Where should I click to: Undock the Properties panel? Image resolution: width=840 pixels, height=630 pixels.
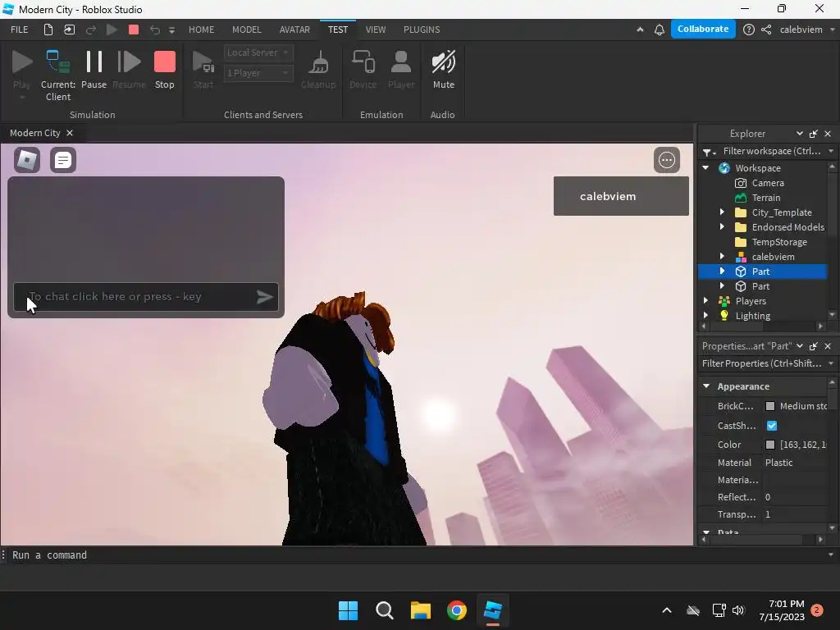[x=813, y=346]
